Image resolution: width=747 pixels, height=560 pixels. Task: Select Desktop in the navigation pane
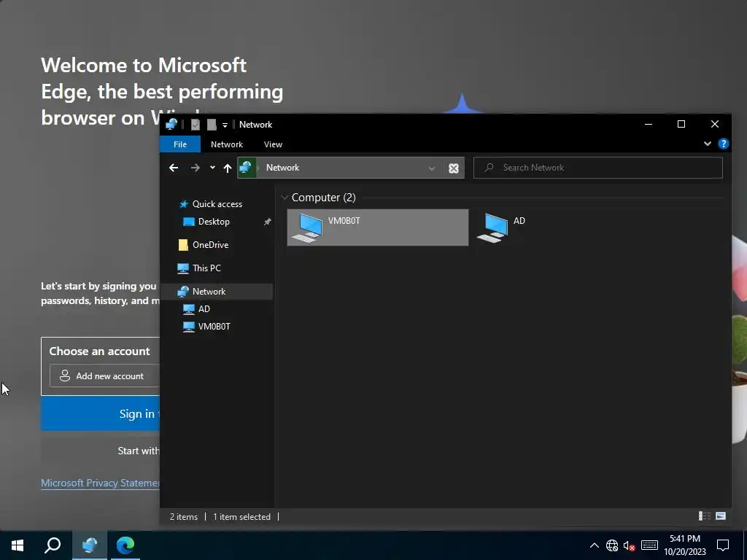pos(214,222)
